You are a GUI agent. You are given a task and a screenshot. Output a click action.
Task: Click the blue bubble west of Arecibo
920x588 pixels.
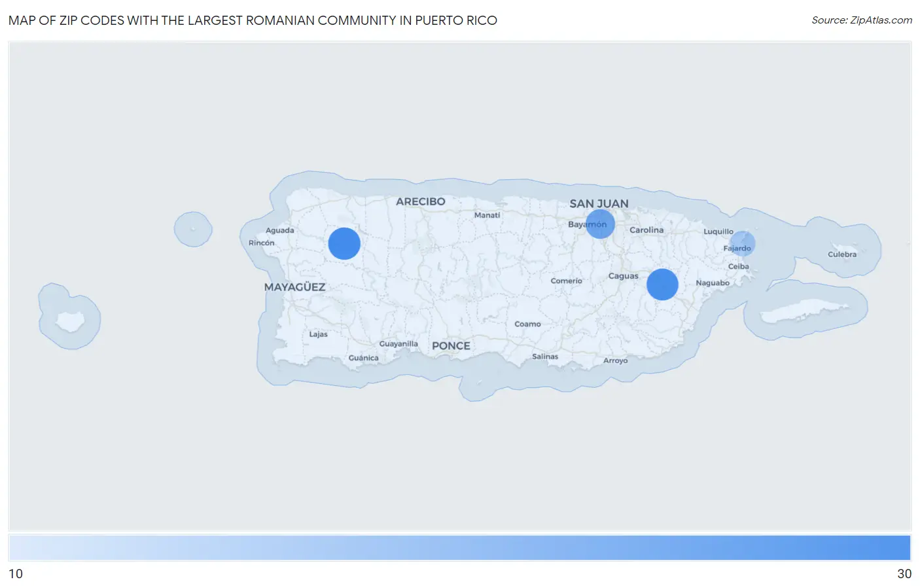(344, 243)
